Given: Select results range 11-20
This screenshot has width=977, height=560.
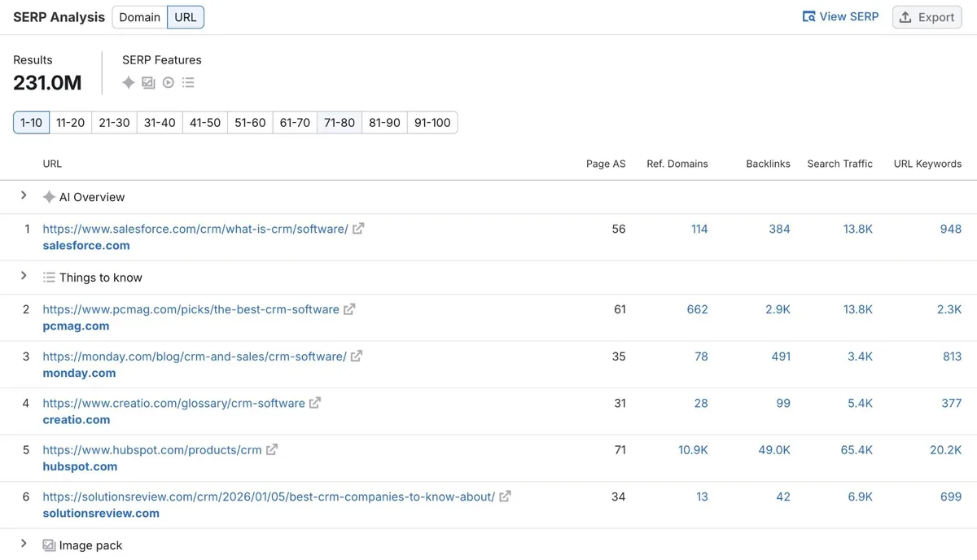Looking at the screenshot, I should (70, 122).
